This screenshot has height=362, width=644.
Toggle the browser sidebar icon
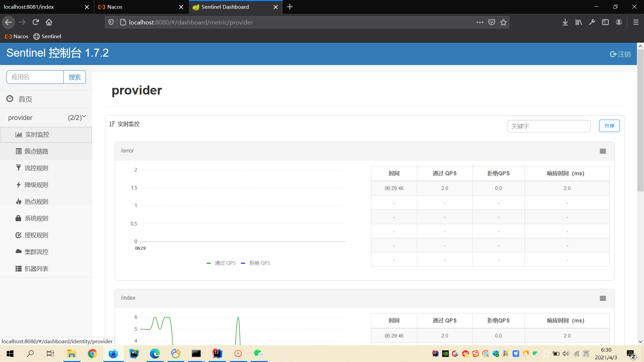[x=605, y=22]
